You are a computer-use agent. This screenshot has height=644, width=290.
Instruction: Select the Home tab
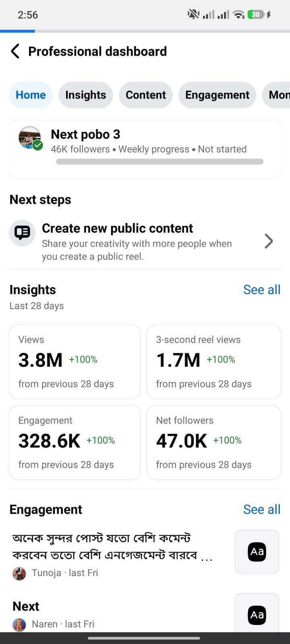31,95
